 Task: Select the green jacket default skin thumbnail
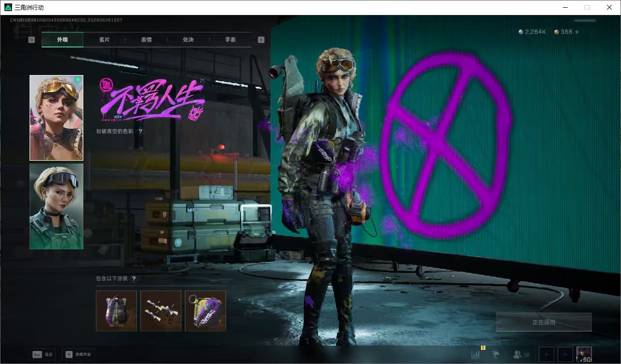[56, 207]
